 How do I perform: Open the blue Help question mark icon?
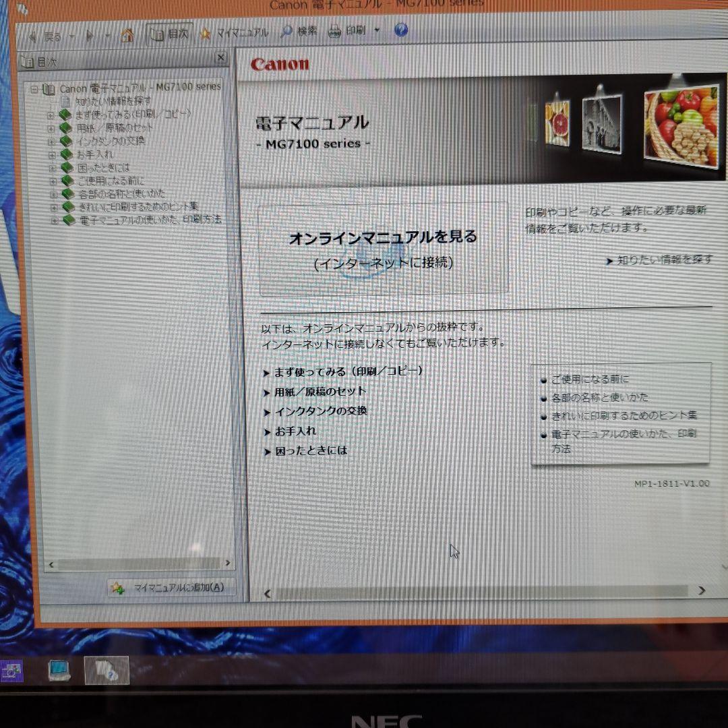400,31
